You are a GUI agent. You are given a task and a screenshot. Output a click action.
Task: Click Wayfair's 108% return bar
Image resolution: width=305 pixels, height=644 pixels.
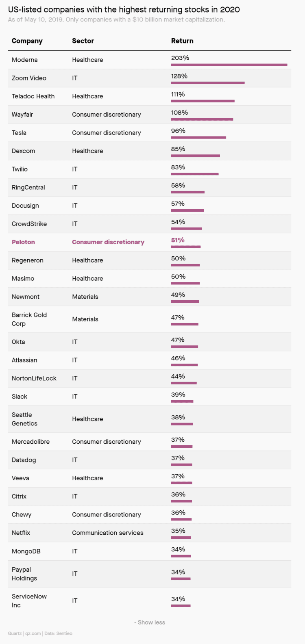pos(202,119)
